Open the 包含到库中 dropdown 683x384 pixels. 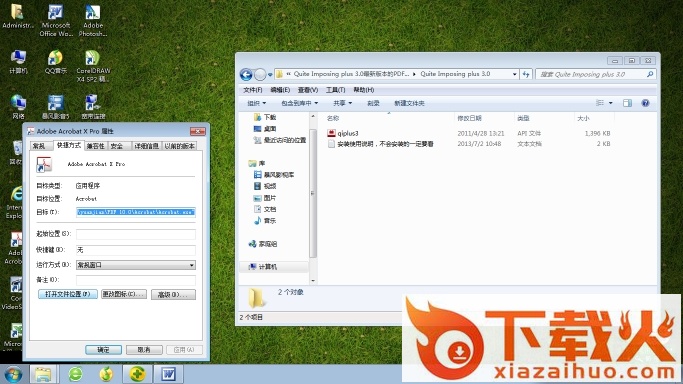pyautogui.click(x=299, y=103)
